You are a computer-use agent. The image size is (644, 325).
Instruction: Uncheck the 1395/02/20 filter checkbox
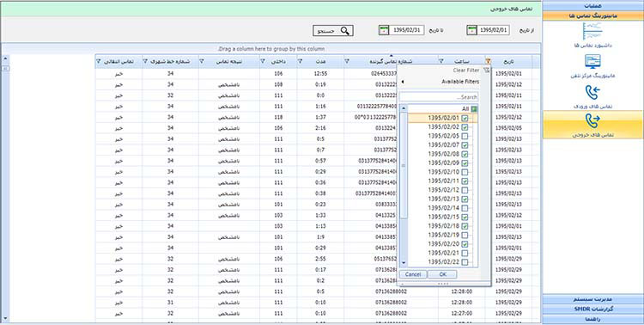(x=465, y=244)
